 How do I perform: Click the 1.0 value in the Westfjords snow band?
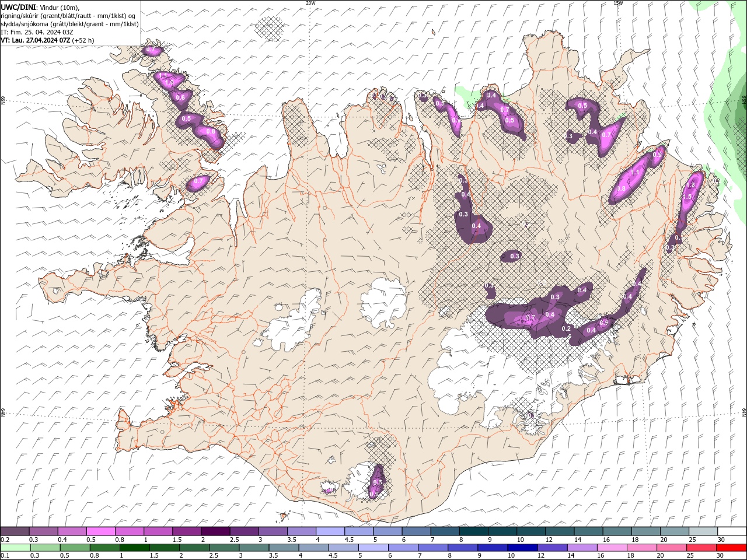tap(169, 83)
